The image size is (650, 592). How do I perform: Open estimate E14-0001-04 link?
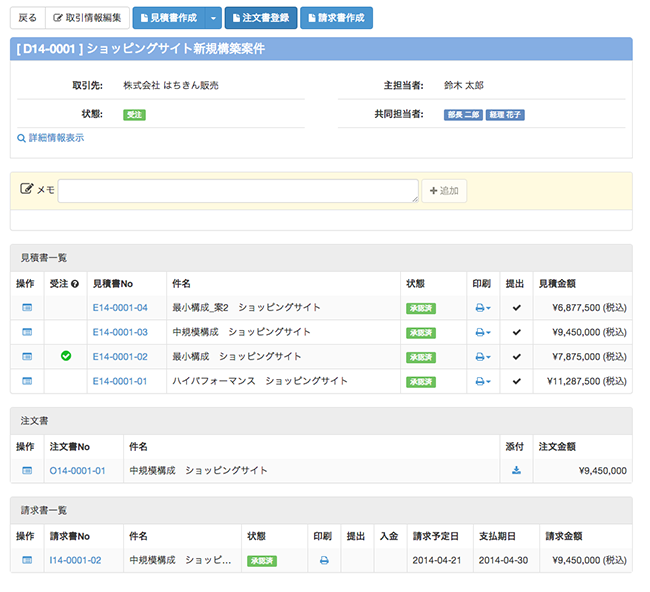[120, 308]
